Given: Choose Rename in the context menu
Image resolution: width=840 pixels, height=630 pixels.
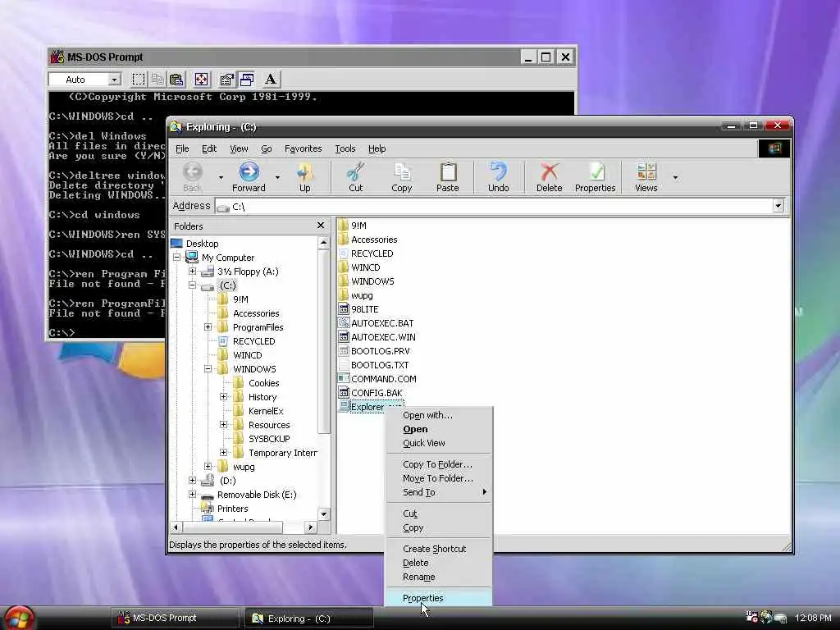Looking at the screenshot, I should tap(439, 577).
